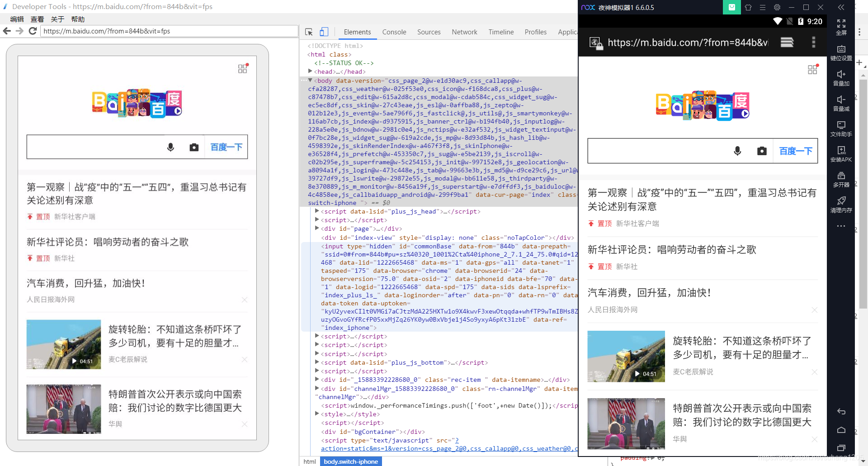868x466 pixels.
Task: Click body.switch-iphone breadcrumb
Action: (351, 461)
